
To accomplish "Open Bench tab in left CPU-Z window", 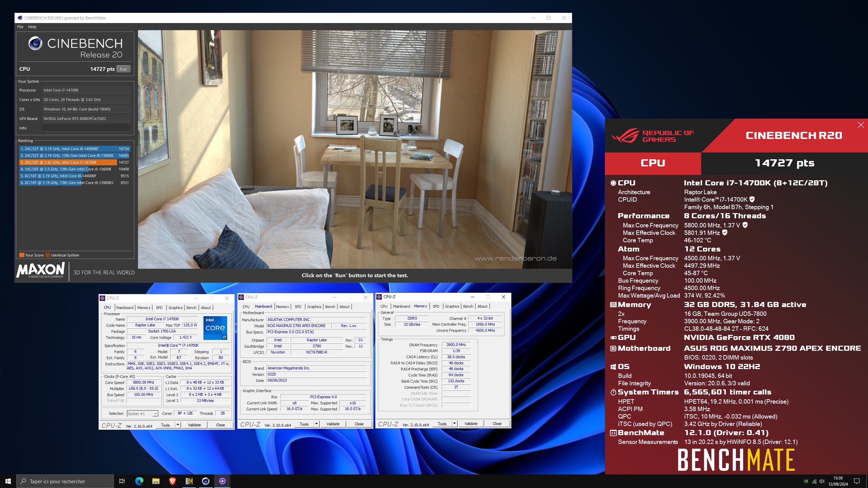I will click(191, 308).
